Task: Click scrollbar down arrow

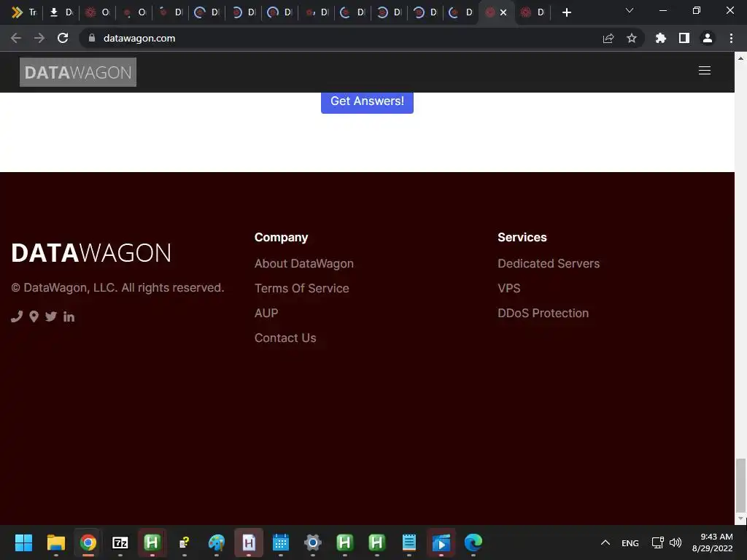Action: 740,518
